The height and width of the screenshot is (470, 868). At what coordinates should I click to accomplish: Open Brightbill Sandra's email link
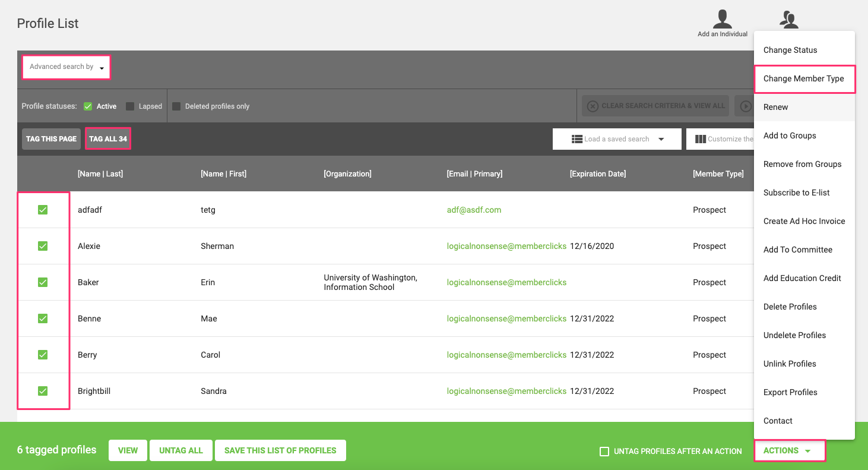(x=506, y=391)
